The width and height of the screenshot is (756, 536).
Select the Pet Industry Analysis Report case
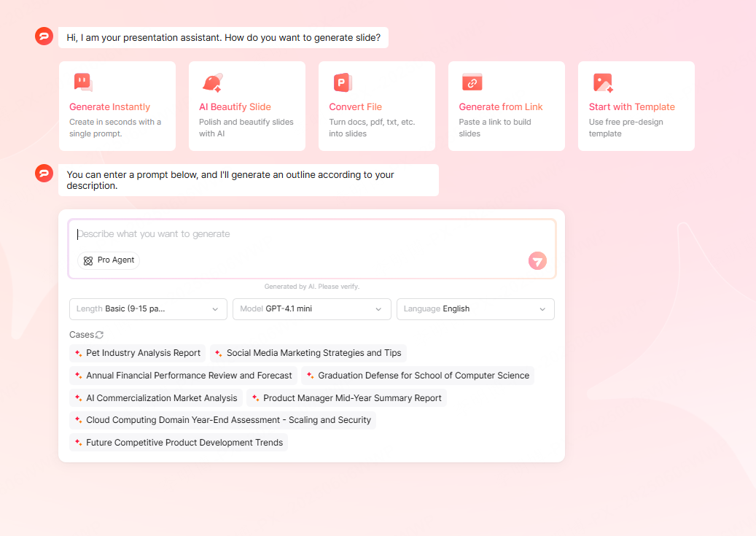[x=137, y=353]
